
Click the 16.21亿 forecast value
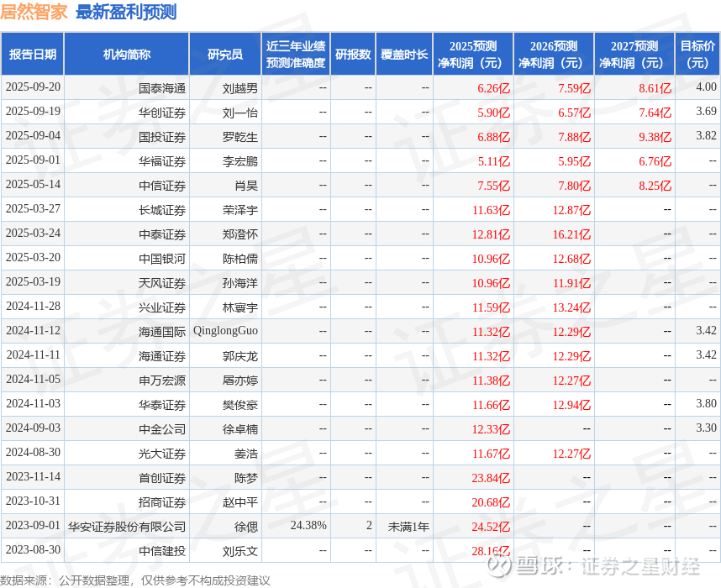click(571, 234)
